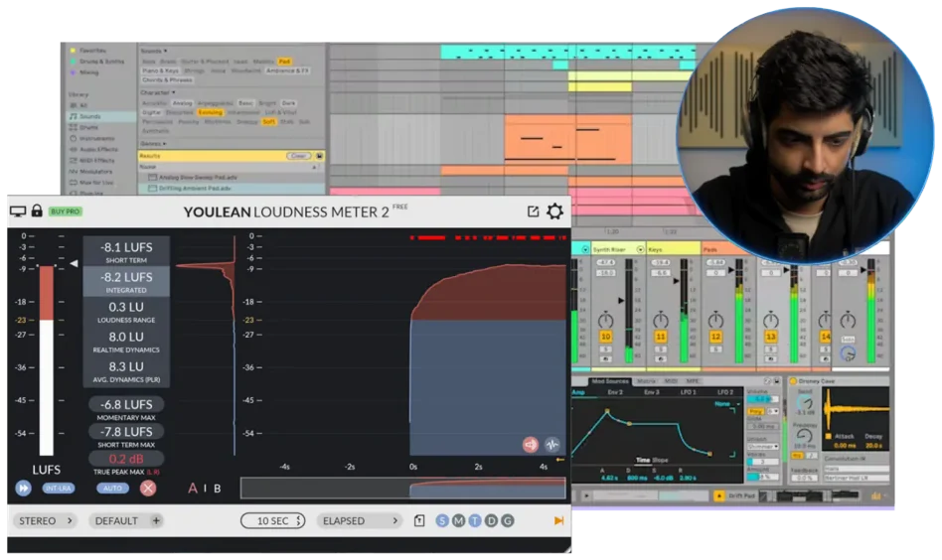Click the Pad sound filter tag
The width and height of the screenshot is (942, 560).
point(284,62)
